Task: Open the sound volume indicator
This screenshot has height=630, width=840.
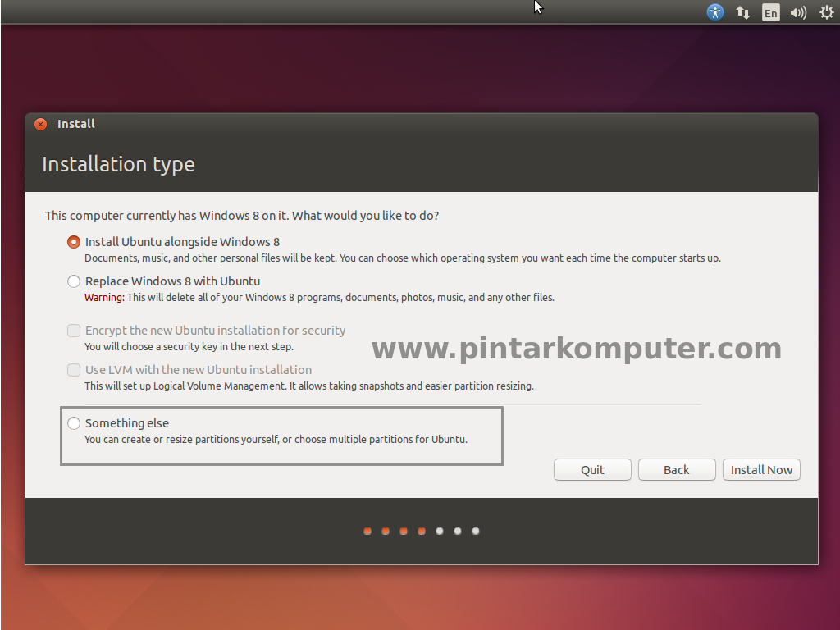Action: click(798, 12)
